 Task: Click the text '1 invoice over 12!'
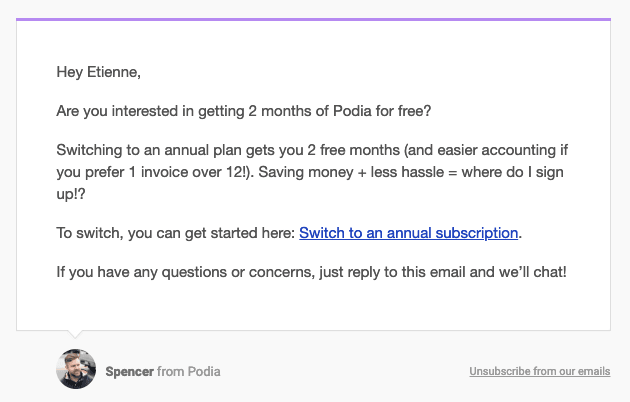click(x=189, y=172)
